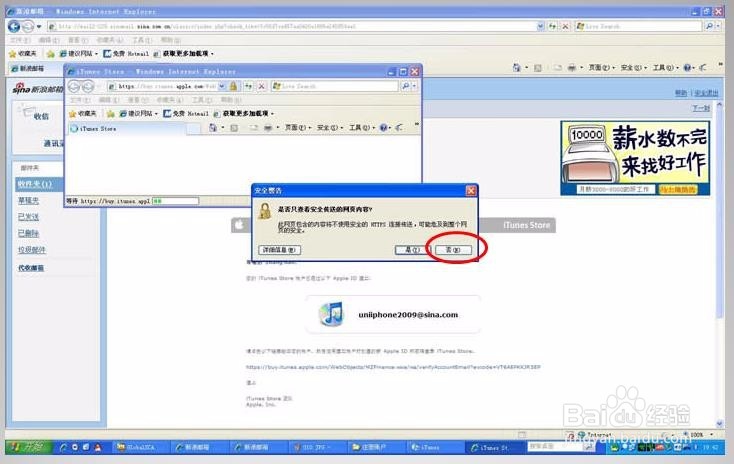
Task: Select the iTunes Store tab
Action: [x=126, y=128]
